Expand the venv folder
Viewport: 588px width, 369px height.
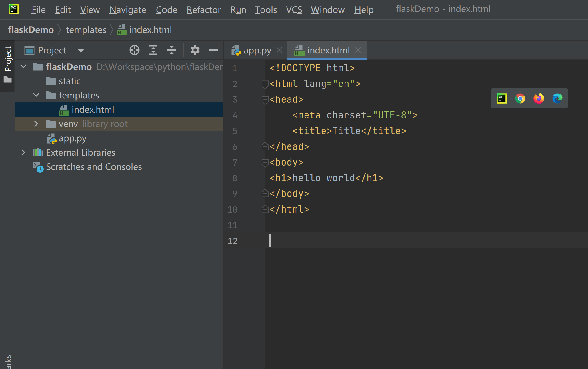36,124
